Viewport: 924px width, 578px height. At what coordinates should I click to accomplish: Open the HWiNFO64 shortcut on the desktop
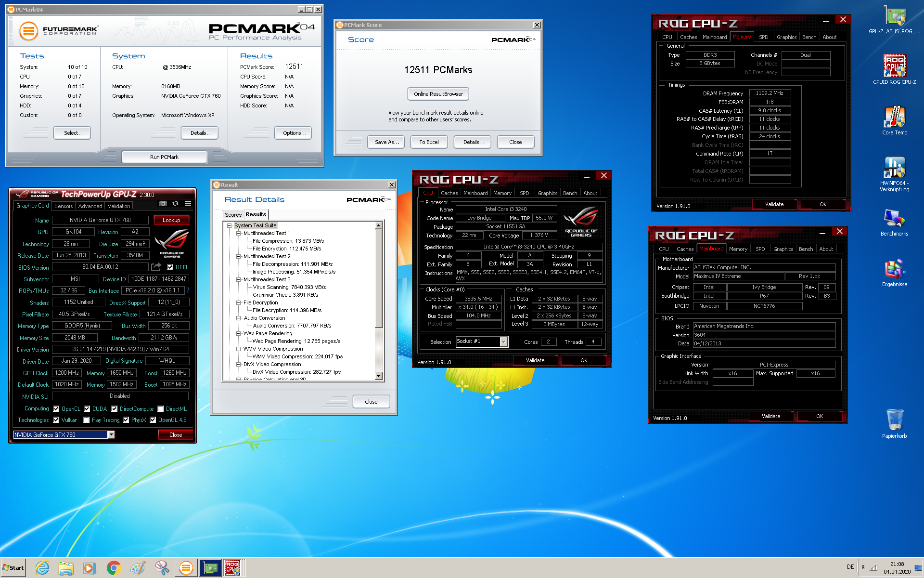tap(894, 174)
